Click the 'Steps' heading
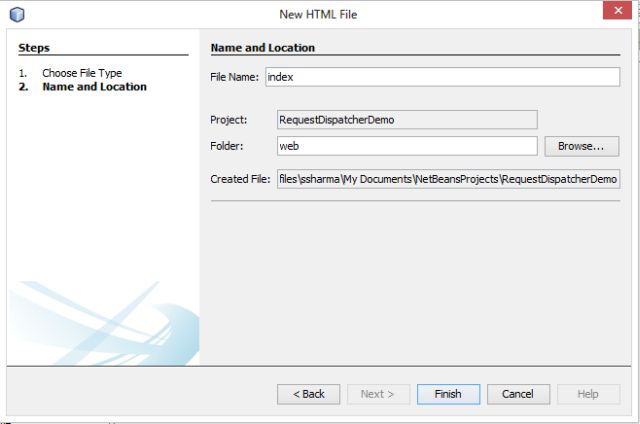Screen dimensions: 640x424 (34, 48)
